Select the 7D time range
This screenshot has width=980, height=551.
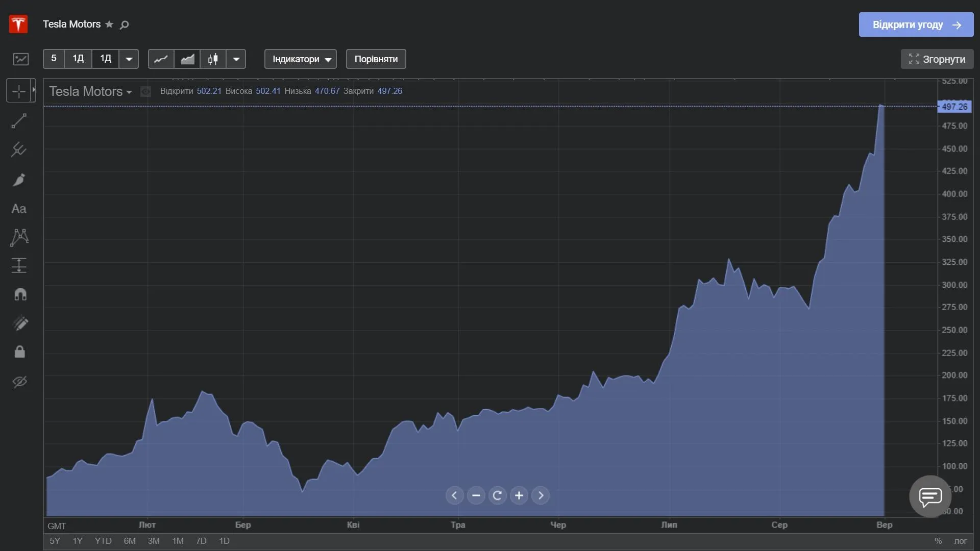pos(201,541)
